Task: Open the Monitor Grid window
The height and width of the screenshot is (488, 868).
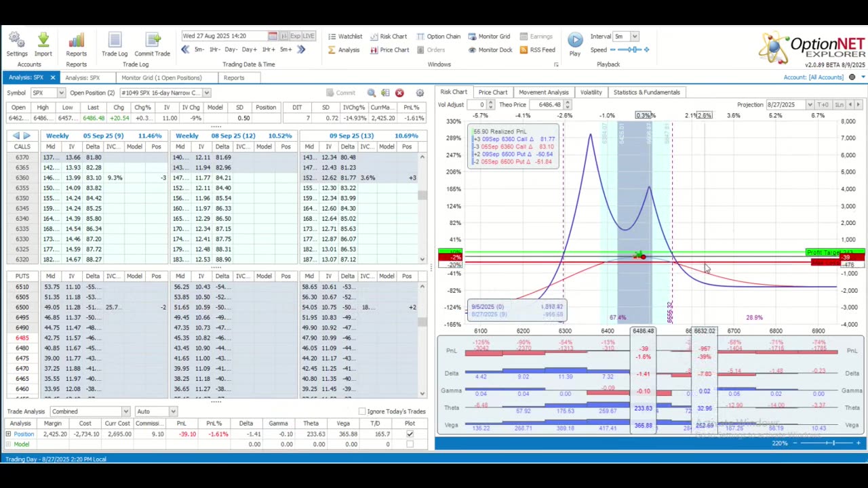Action: [490, 37]
